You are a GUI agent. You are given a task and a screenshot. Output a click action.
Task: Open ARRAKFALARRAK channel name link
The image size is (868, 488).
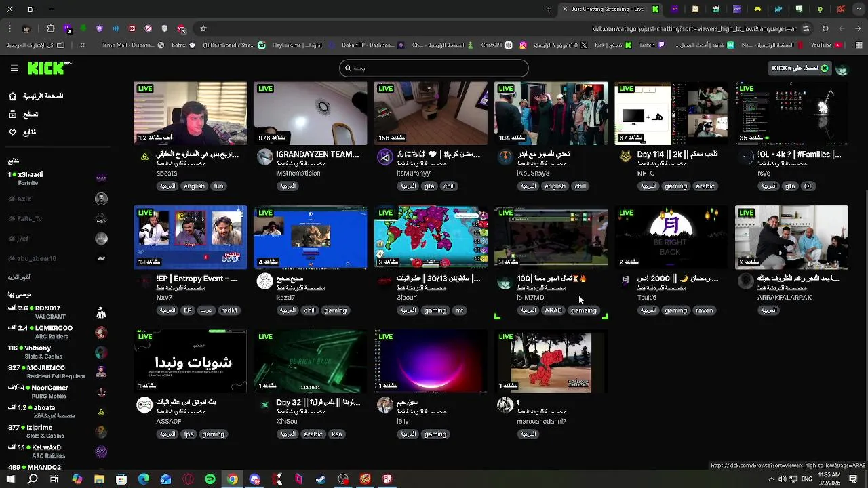[x=784, y=298]
